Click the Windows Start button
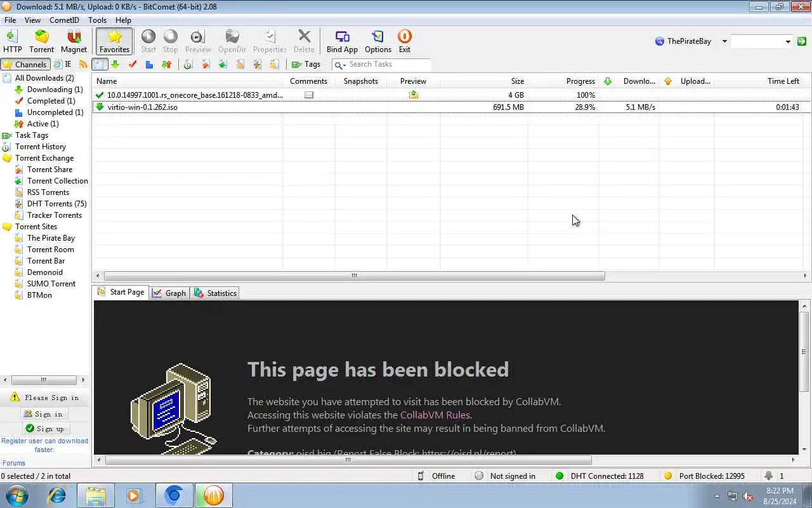This screenshot has width=812, height=508. (x=16, y=495)
